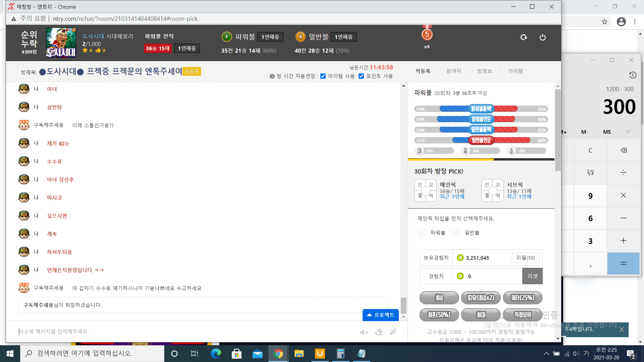Open notification center on taskbar
The image size is (644, 362).
click(631, 354)
